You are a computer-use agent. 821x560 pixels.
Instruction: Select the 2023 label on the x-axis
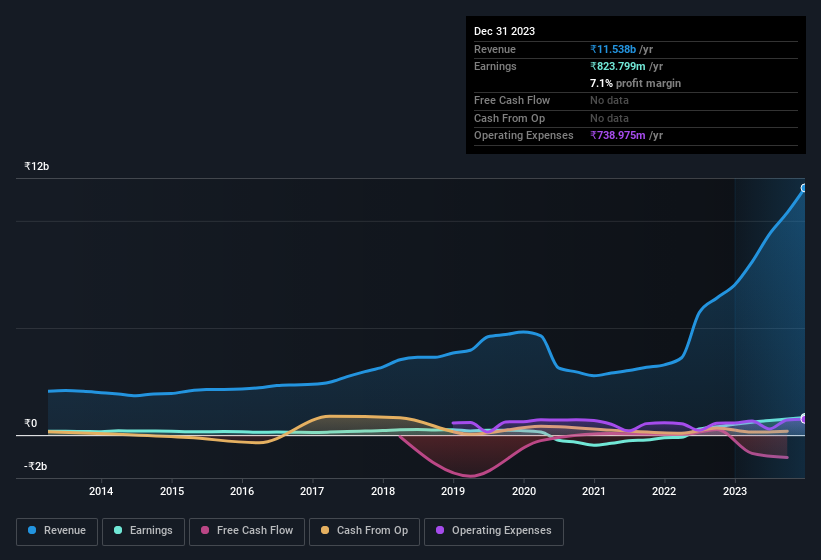[735, 491]
